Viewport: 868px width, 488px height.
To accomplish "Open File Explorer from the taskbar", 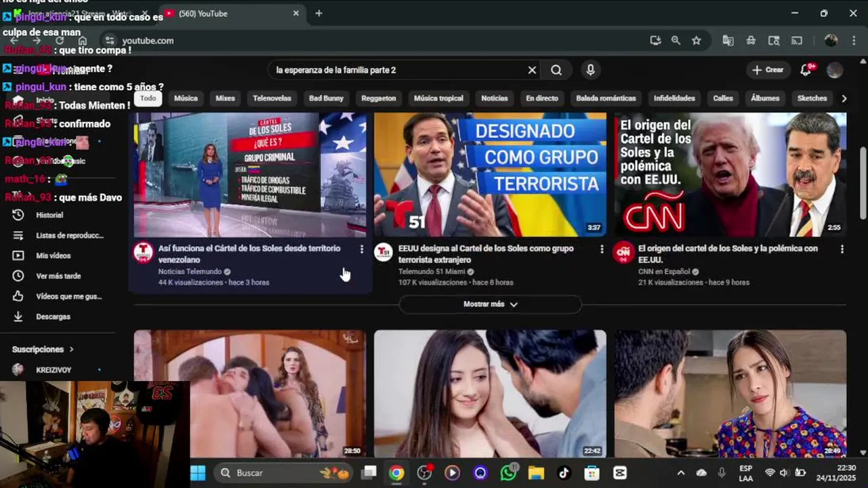I will click(x=536, y=472).
